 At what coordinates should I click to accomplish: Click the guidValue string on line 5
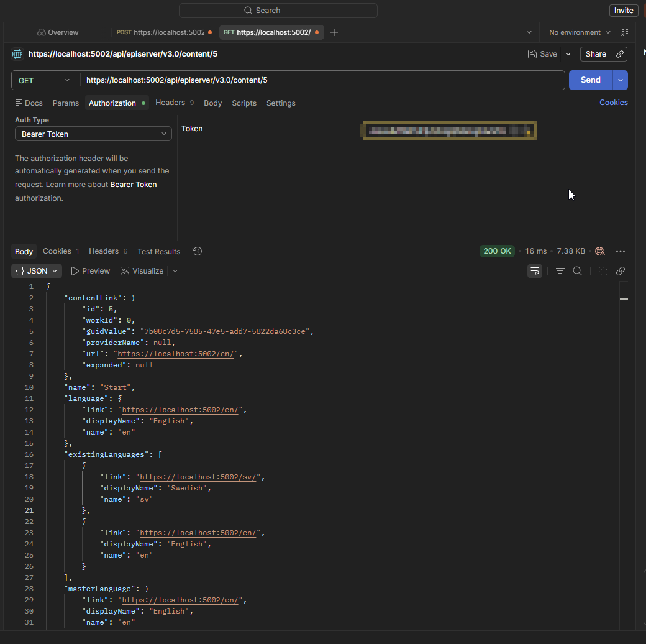coord(224,331)
